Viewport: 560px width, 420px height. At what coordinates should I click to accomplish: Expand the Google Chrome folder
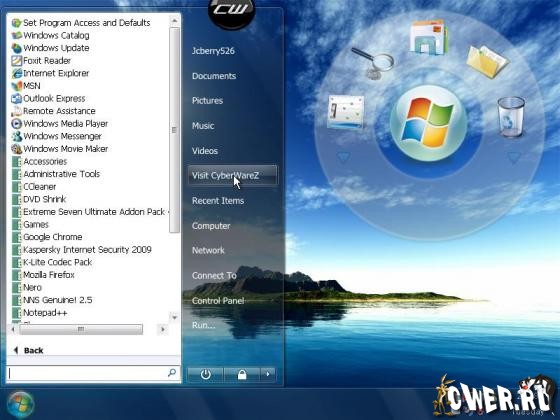(x=47, y=237)
